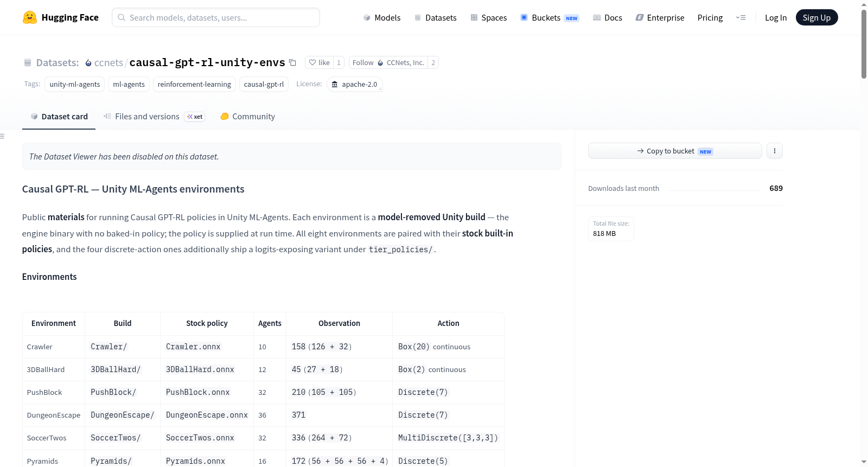The width and height of the screenshot is (868, 467).
Task: Click the DungeonEscape environment cell
Action: pyautogui.click(x=54, y=415)
